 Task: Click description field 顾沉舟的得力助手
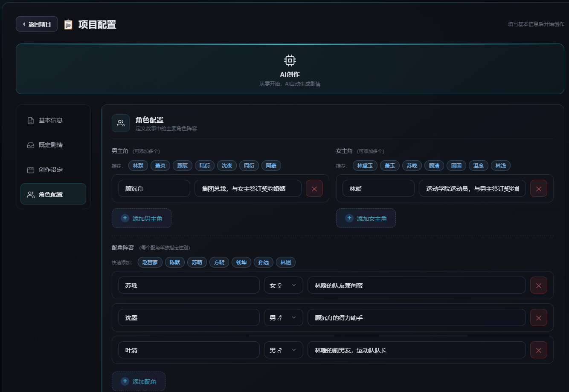(417, 317)
